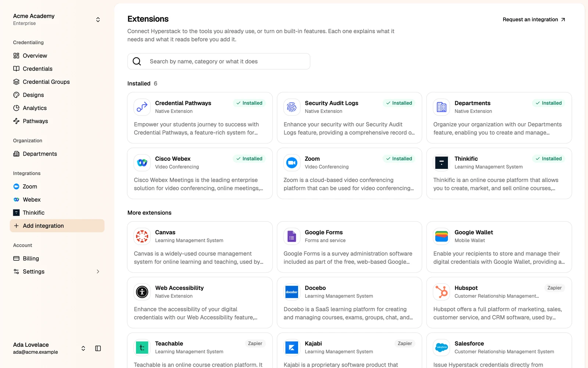The width and height of the screenshot is (588, 368).
Task: Click the Departments card building icon
Action: click(441, 107)
